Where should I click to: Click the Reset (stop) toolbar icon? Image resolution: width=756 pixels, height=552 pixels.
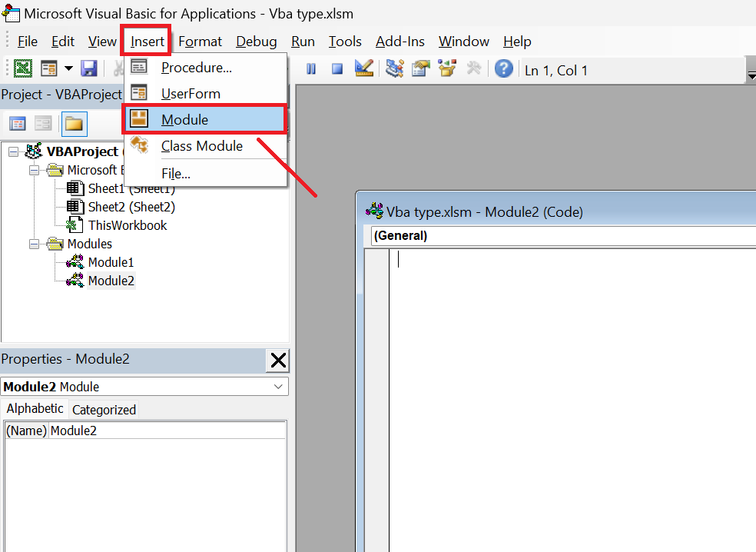pos(337,69)
